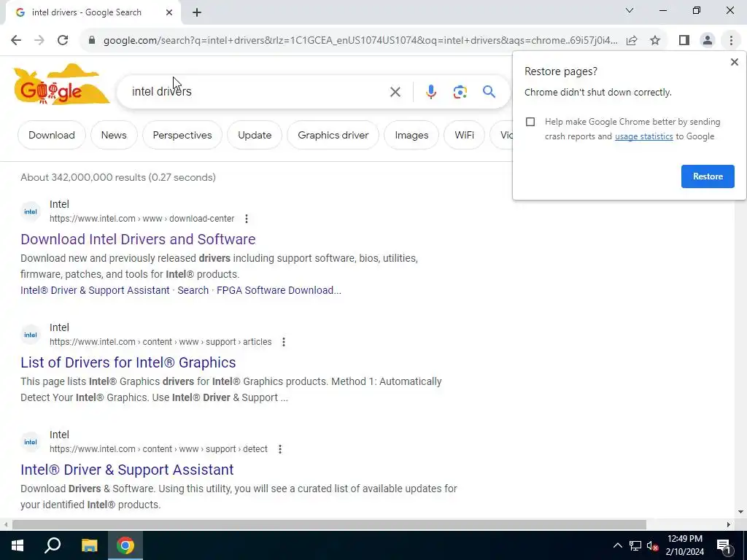
Task: Select the Images filter chip
Action: 411,135
